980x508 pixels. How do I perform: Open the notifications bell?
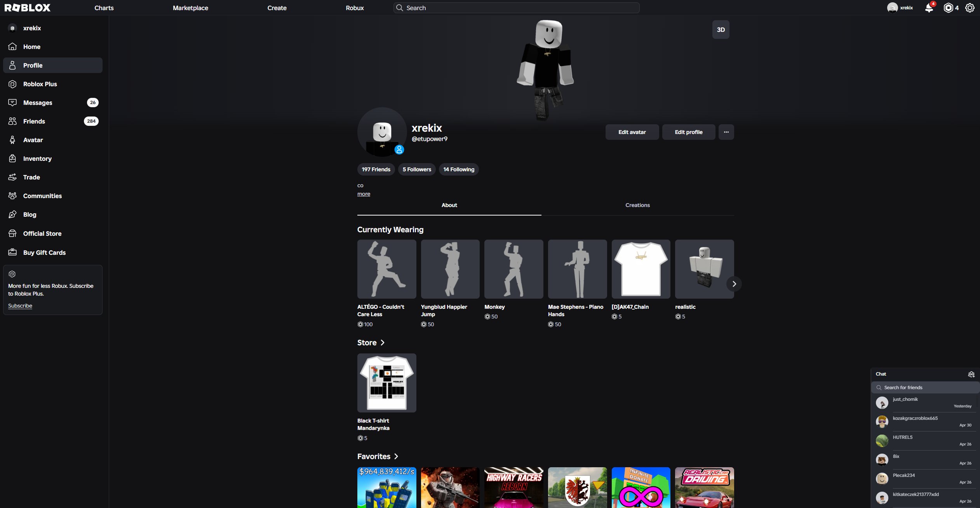[x=929, y=8]
